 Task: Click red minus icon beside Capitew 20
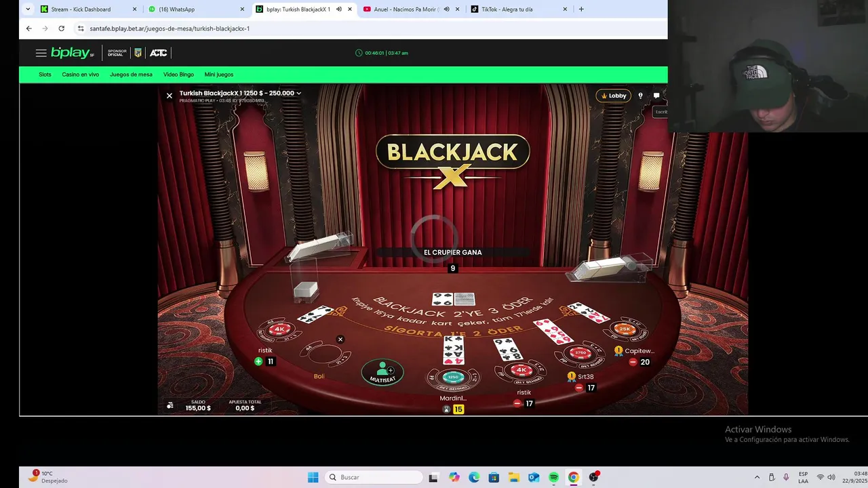click(x=633, y=362)
